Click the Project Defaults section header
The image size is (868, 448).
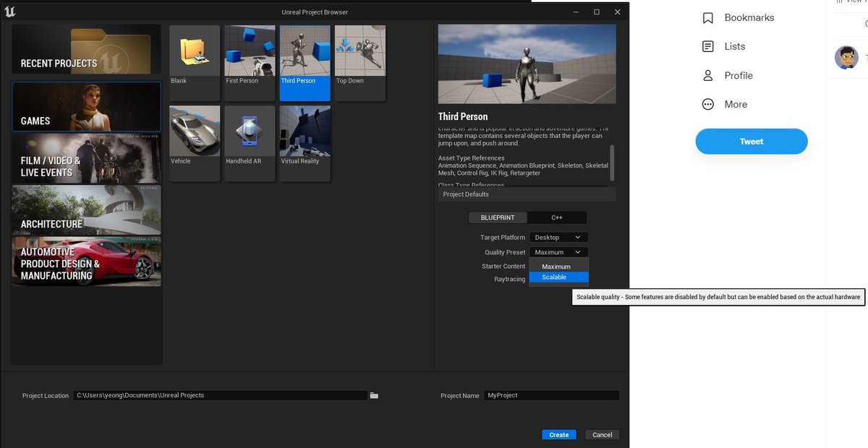527,194
